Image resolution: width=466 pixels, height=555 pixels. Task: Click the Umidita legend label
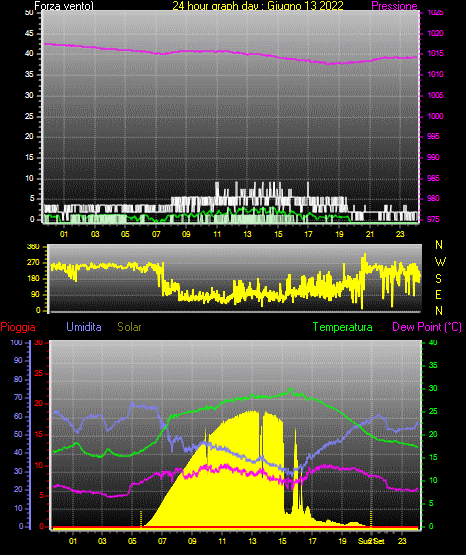(84, 327)
